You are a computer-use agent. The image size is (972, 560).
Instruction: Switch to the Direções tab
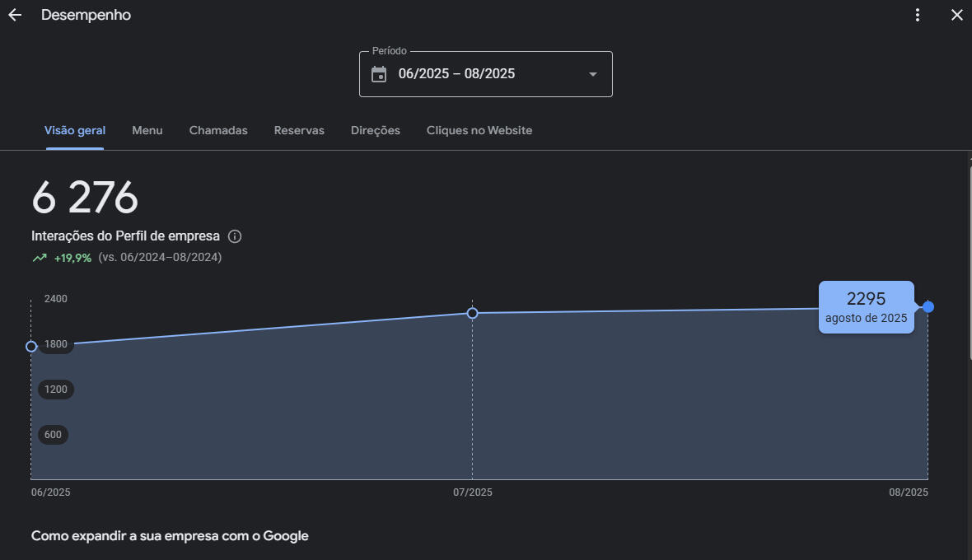(x=376, y=130)
